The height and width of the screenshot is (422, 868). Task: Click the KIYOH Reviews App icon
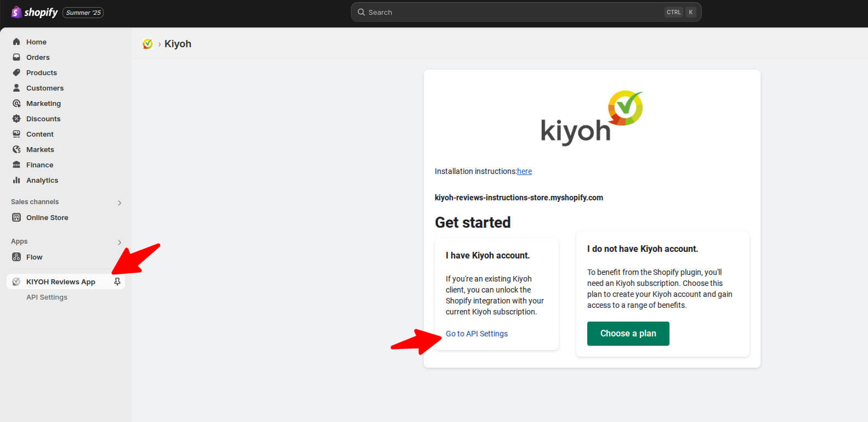(16, 282)
